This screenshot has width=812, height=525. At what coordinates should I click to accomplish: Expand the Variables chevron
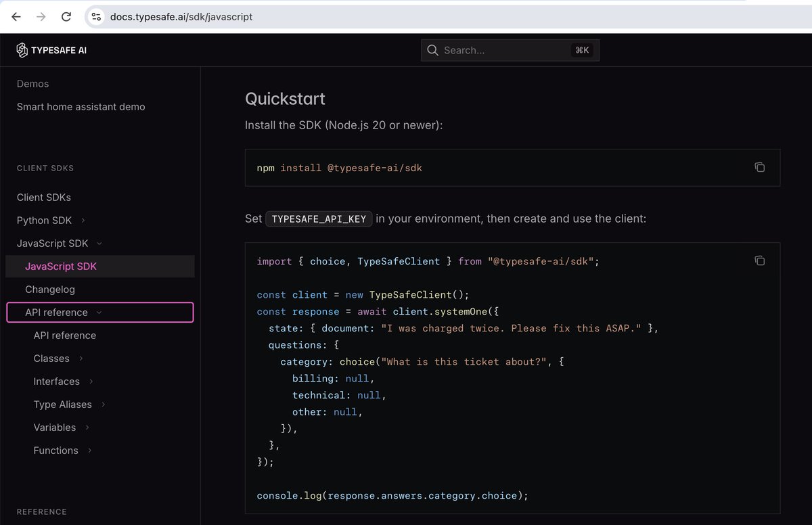[x=88, y=428]
